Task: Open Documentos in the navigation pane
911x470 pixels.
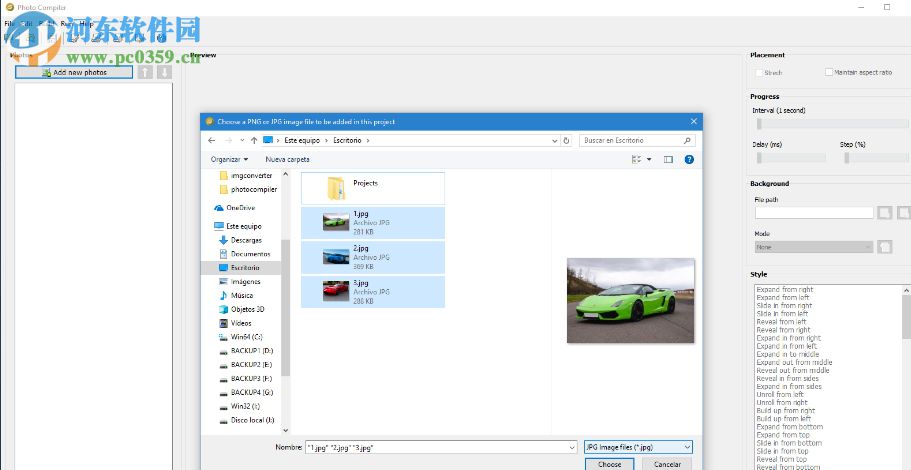Action: (250, 254)
